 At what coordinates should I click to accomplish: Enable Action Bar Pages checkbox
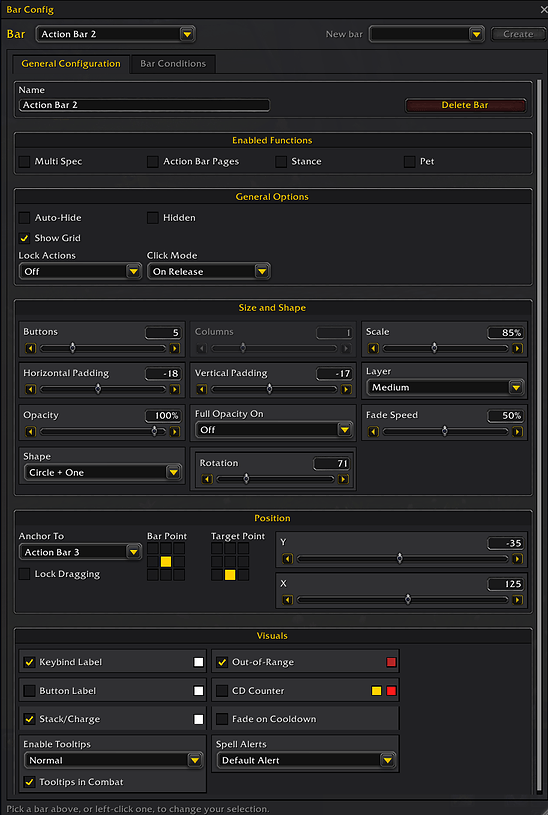pos(153,162)
